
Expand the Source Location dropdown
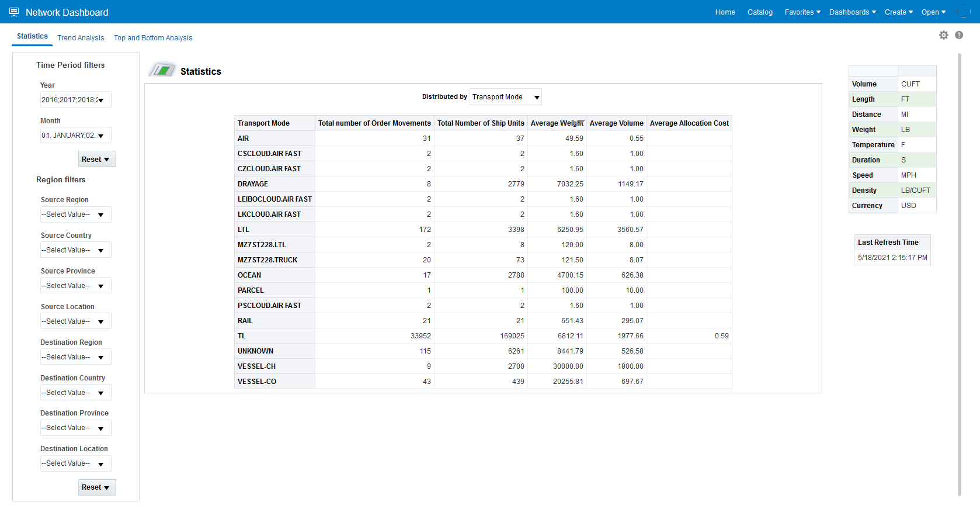75,321
